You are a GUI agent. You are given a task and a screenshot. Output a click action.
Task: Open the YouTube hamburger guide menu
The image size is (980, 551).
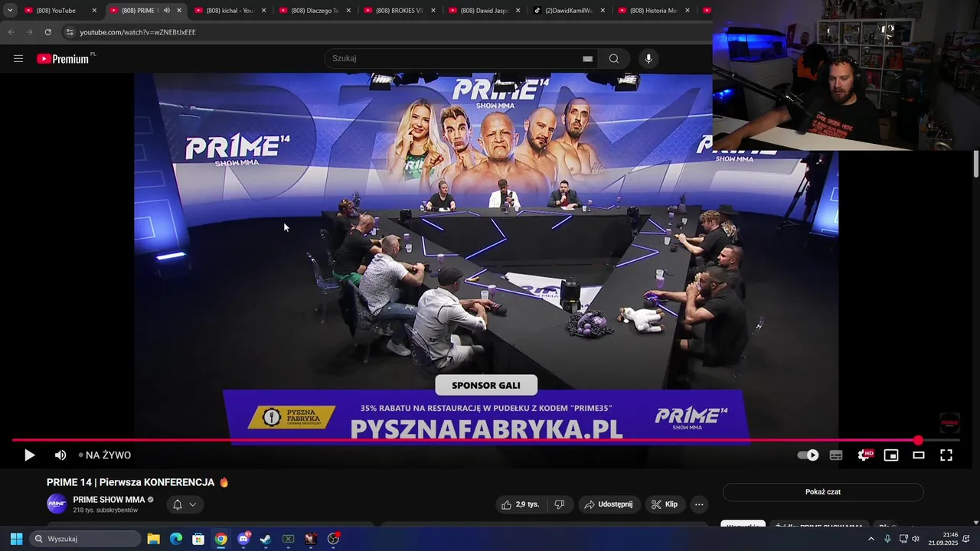[18, 59]
